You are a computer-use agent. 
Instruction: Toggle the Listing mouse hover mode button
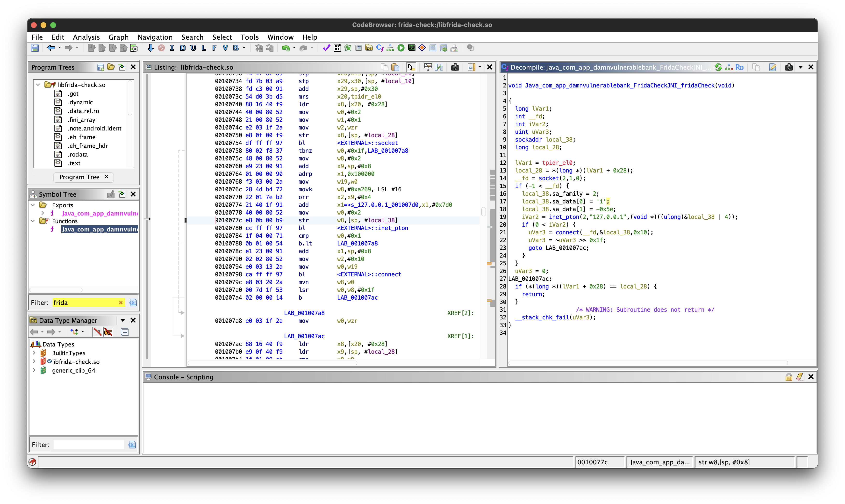point(411,67)
